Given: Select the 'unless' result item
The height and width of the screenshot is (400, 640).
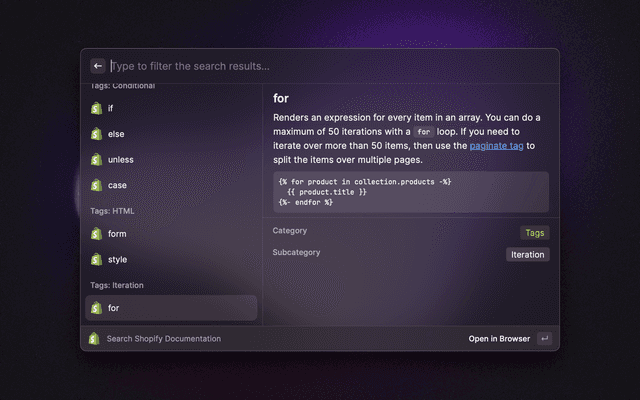Looking at the screenshot, I should click(x=170, y=160).
